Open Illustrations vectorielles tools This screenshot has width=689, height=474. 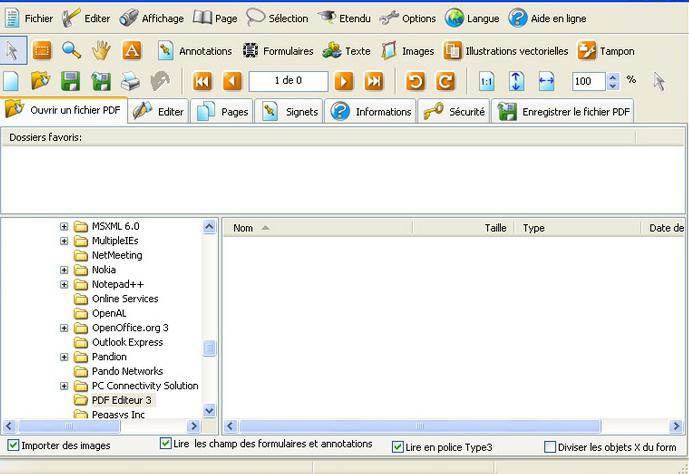click(505, 51)
